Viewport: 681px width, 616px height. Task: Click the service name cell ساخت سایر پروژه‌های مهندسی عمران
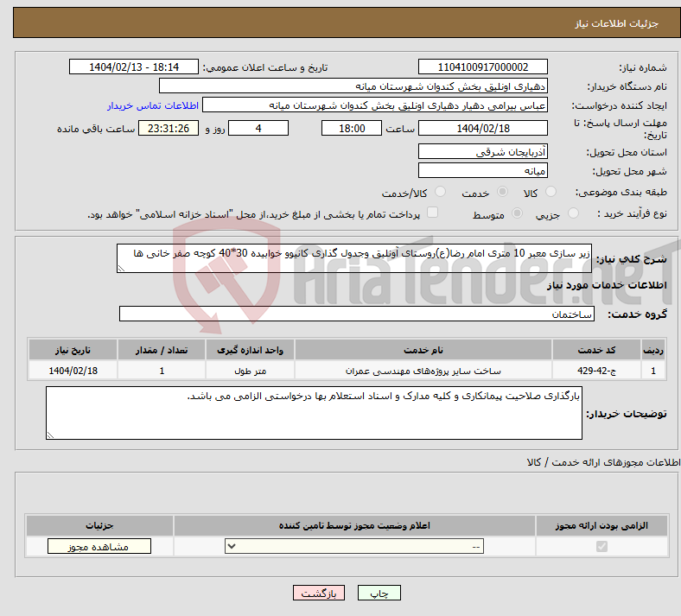(x=423, y=371)
